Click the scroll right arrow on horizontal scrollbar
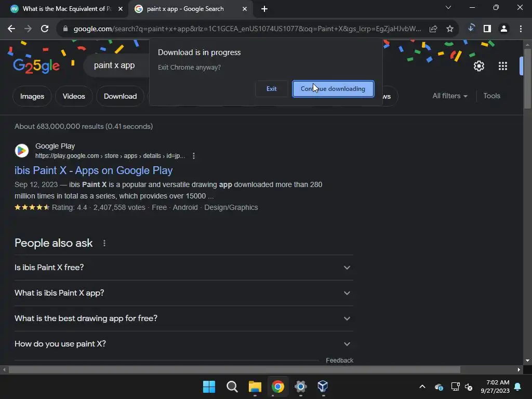Image resolution: width=532 pixels, height=399 pixels. [x=518, y=370]
